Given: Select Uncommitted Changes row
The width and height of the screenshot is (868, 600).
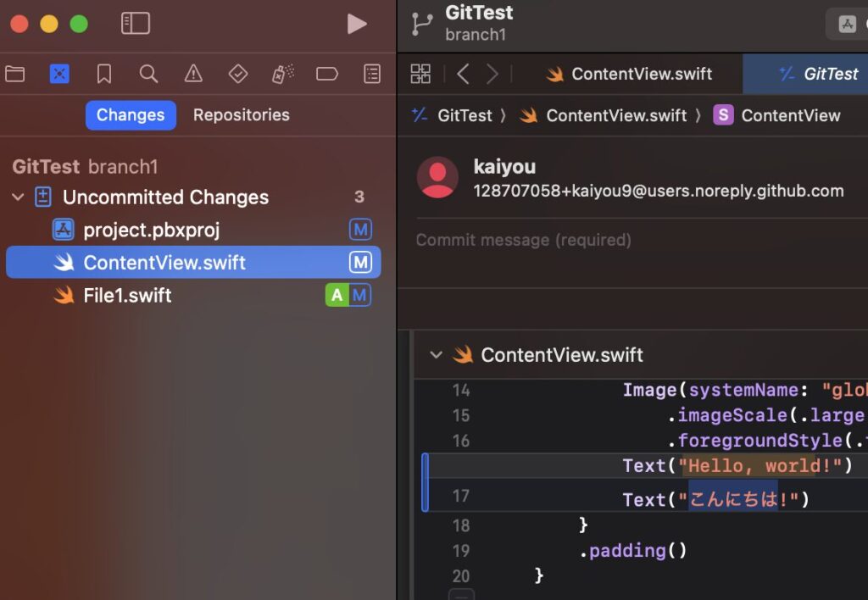Looking at the screenshot, I should pos(194,197).
